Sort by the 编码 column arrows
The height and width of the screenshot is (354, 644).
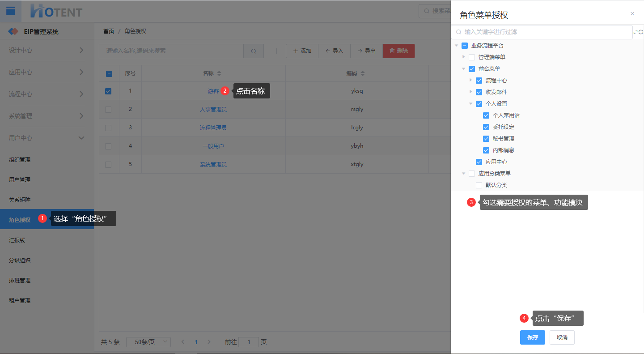tap(363, 73)
